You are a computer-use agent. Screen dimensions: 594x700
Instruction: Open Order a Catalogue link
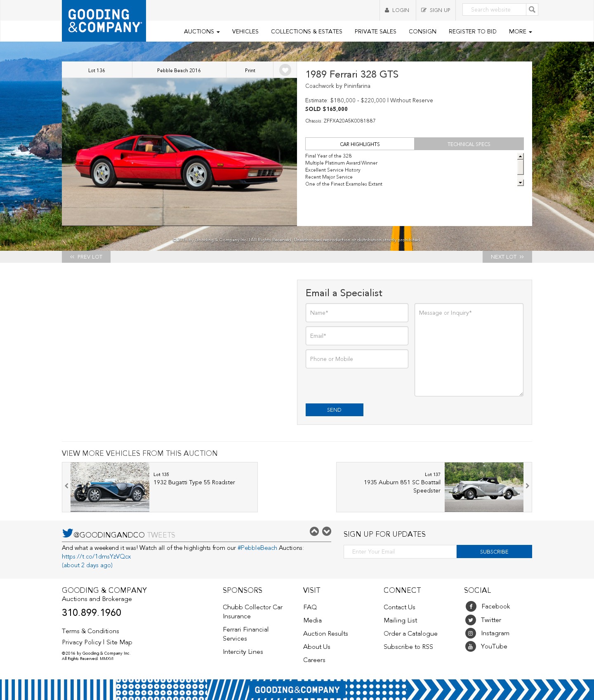tap(410, 634)
